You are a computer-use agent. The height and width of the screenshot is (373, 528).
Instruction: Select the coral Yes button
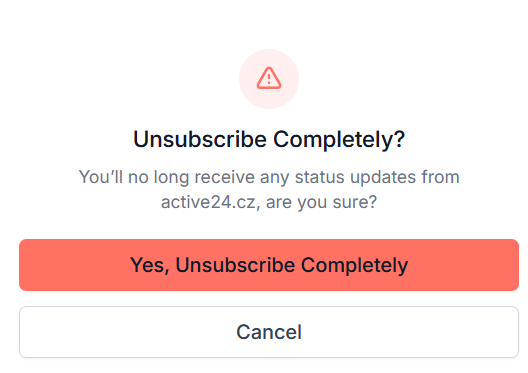click(x=269, y=265)
